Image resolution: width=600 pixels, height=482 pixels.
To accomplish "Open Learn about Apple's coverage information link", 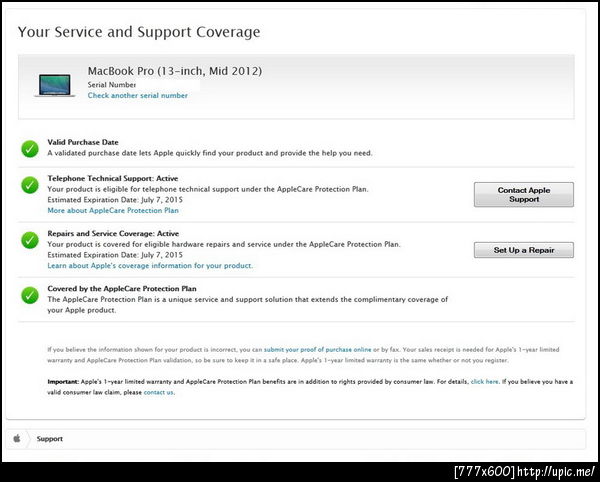I will pyautogui.click(x=150, y=265).
